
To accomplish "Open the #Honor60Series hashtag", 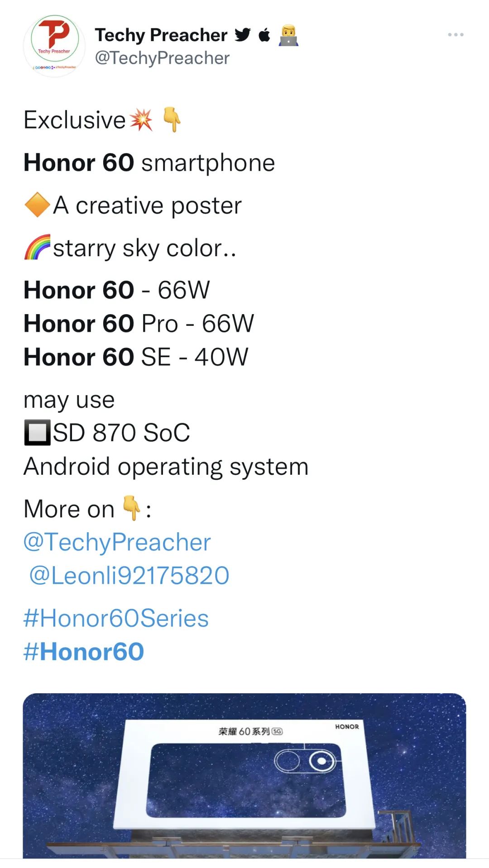I will click(x=116, y=618).
